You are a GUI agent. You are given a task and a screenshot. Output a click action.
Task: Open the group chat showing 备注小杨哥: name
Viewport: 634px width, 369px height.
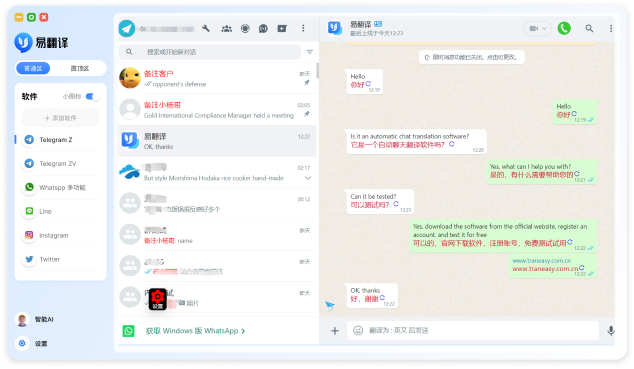(x=217, y=235)
